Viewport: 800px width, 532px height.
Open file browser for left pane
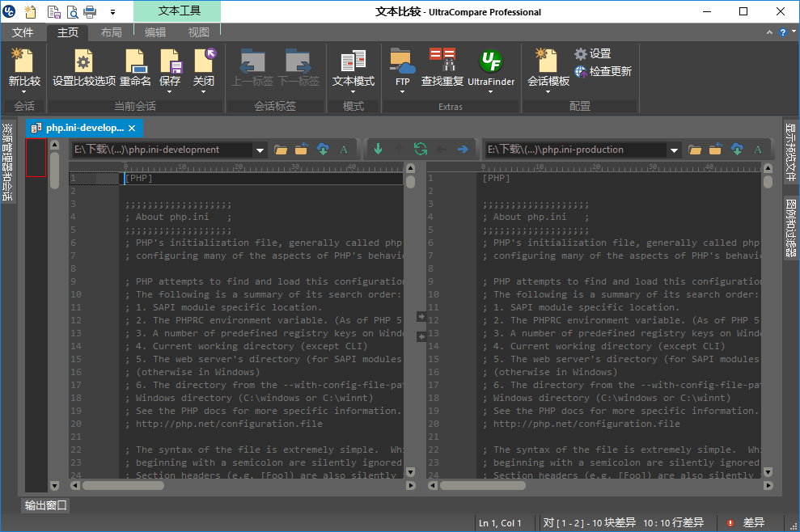tap(281, 150)
